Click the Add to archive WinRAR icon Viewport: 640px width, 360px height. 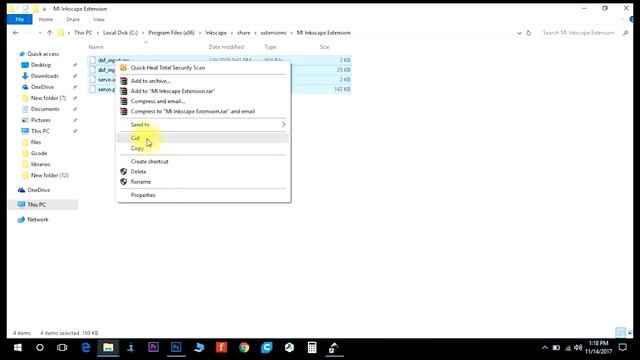[x=124, y=81]
